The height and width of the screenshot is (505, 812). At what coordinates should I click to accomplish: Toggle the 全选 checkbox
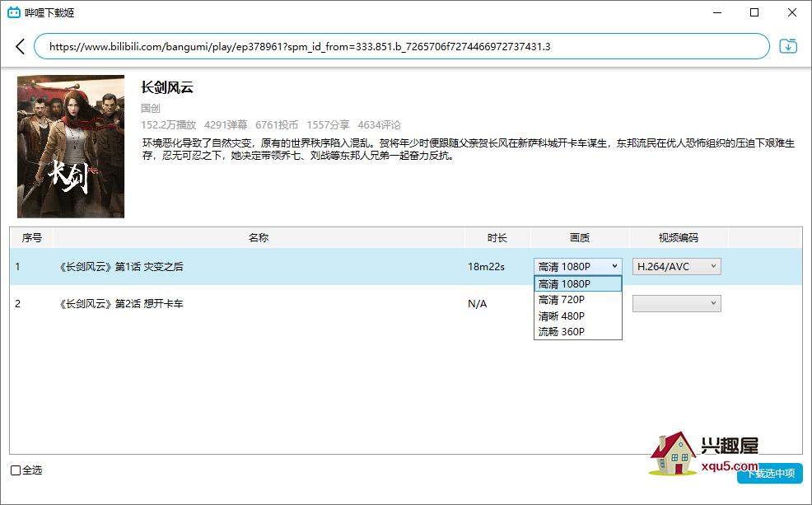(16, 470)
